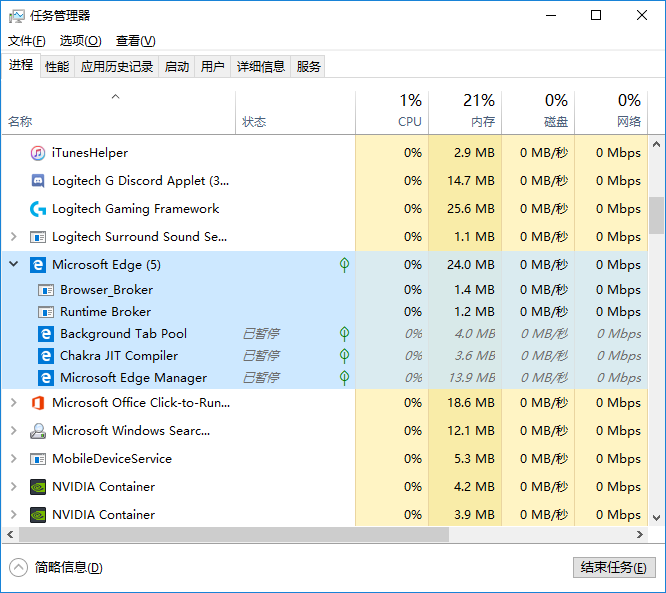
Task: Click the horizontal scroll left arrow
Action: [10, 535]
